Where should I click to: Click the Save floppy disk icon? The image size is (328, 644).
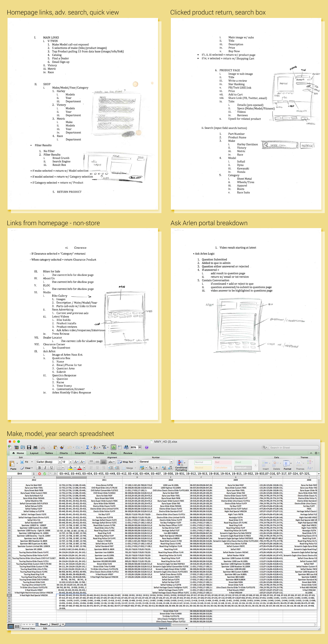(x=29, y=447)
